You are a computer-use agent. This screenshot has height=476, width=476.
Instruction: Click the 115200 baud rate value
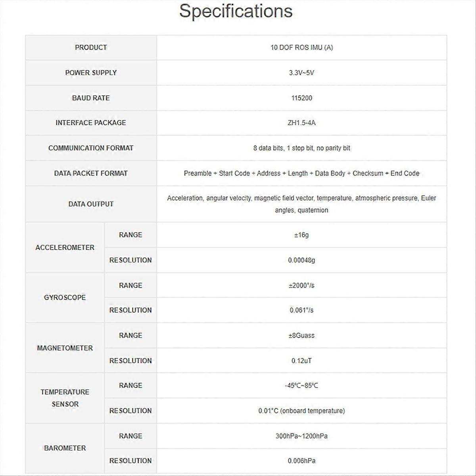tap(301, 98)
